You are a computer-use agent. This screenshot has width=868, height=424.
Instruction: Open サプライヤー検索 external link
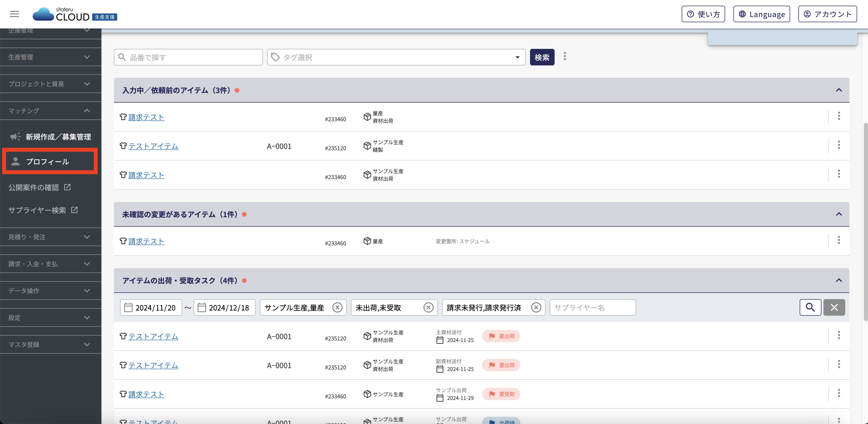[x=43, y=210]
